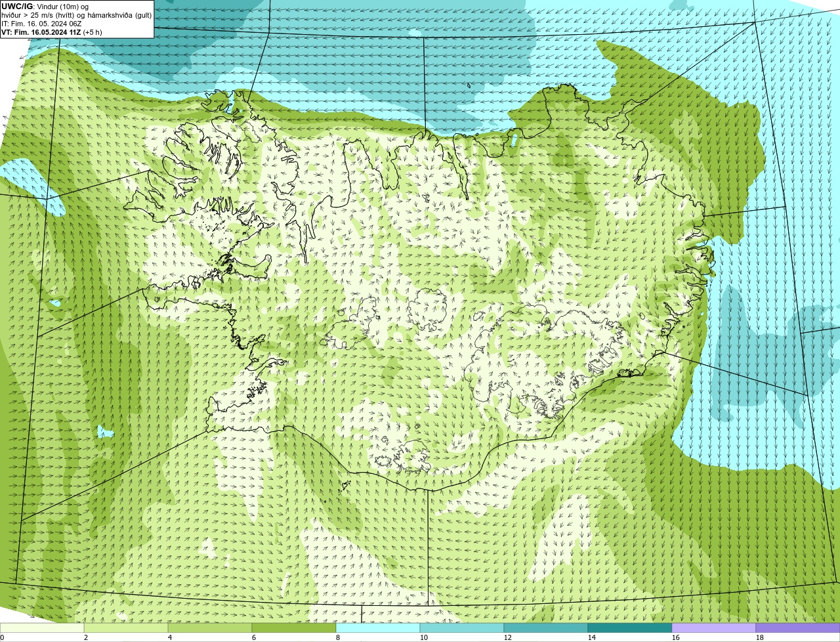This screenshot has width=840, height=642.
Task: Click the scale label "14"
Action: 592,637
